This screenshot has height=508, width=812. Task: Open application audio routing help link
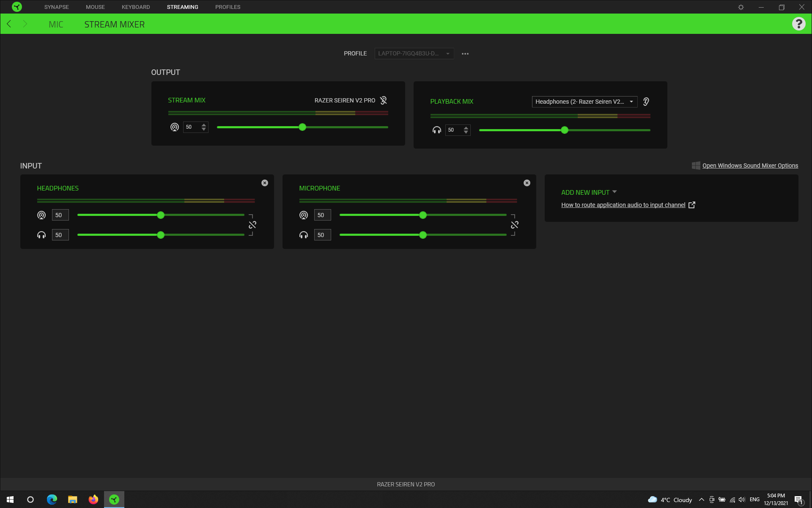click(623, 205)
